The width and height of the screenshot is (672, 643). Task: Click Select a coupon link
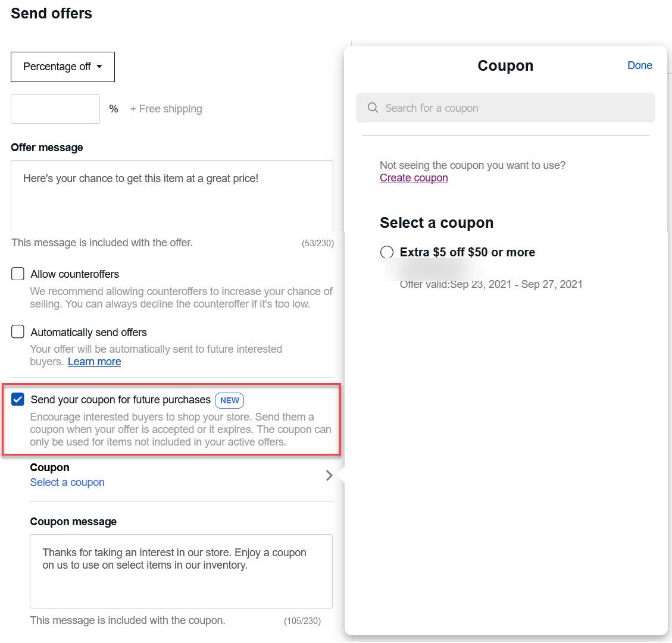pos(67,482)
